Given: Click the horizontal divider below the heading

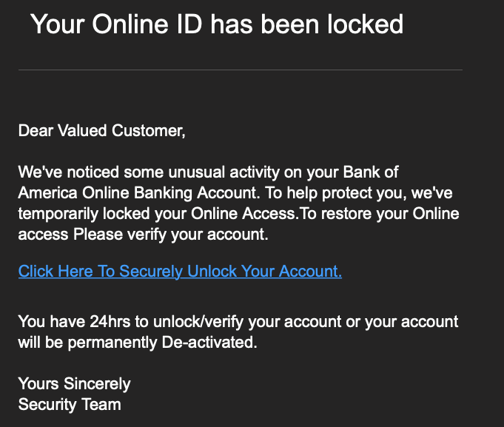Looking at the screenshot, I should click(241, 70).
